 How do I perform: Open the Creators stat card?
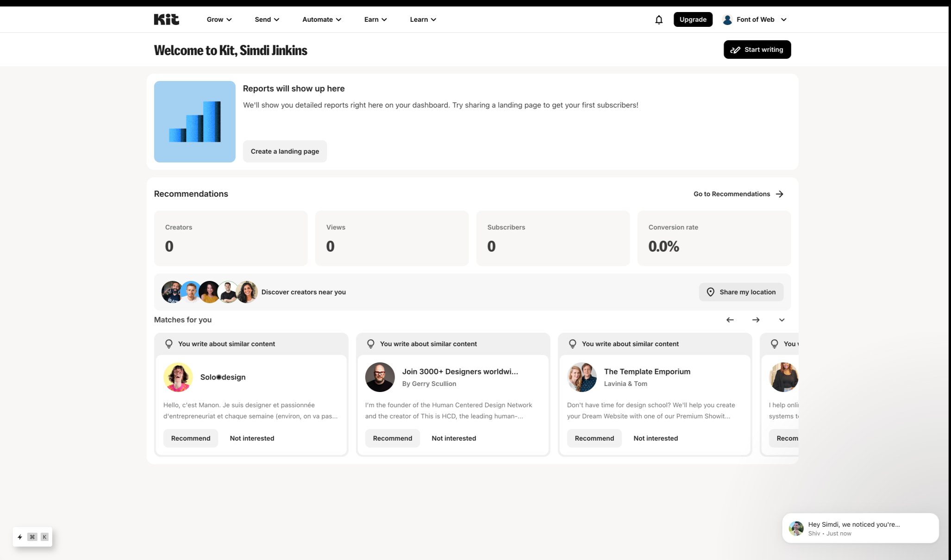[231, 238]
